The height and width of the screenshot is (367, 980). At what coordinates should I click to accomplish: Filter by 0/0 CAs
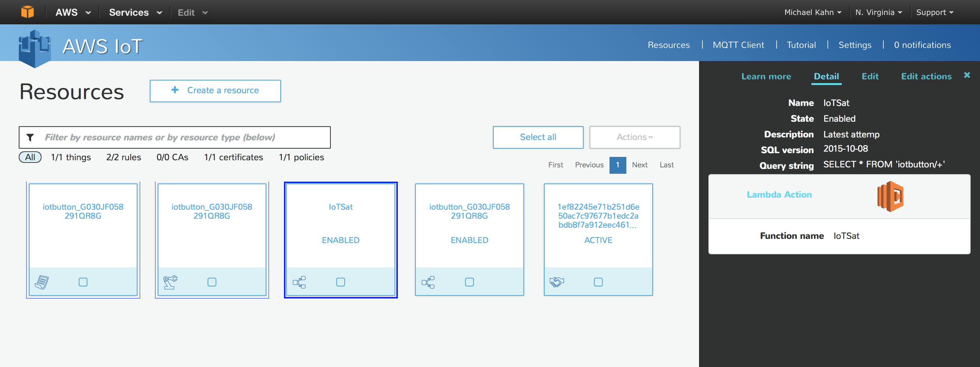(x=172, y=157)
